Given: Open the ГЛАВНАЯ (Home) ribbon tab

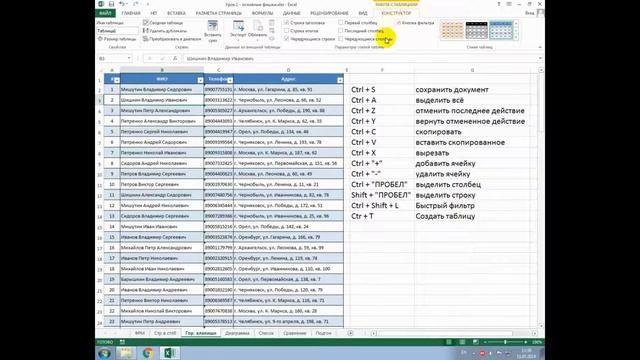Looking at the screenshot, I should (131, 13).
